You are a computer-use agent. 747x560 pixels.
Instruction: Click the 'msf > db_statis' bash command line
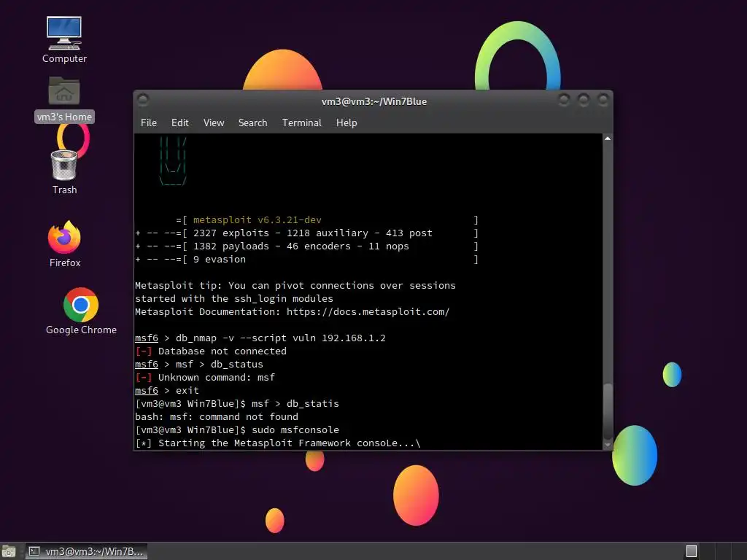[237, 403]
